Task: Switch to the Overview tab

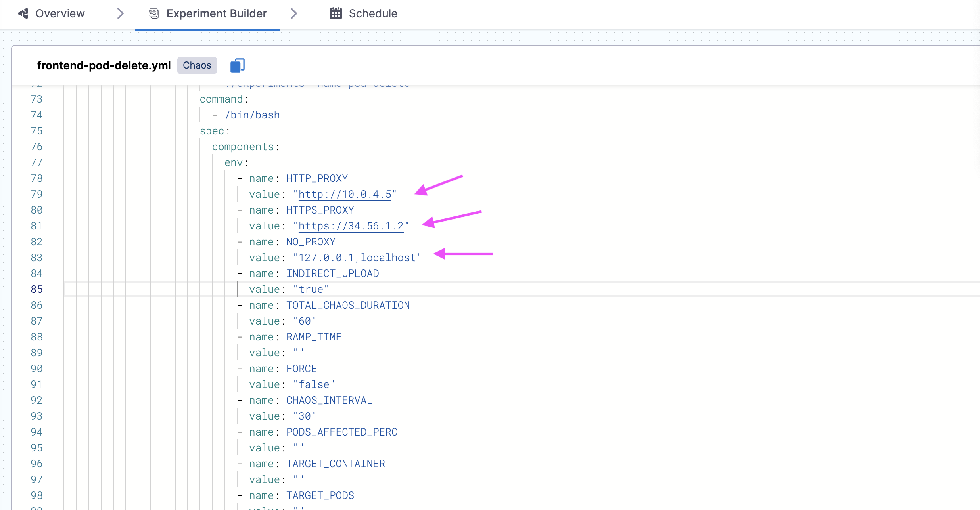Action: tap(59, 13)
